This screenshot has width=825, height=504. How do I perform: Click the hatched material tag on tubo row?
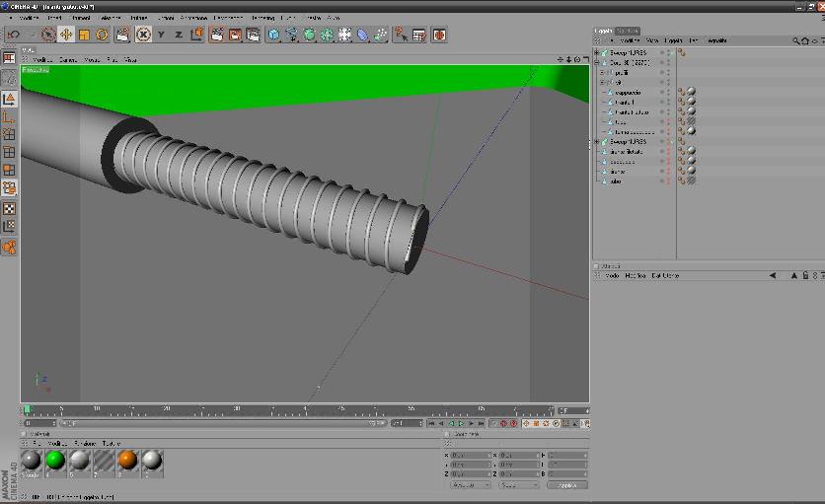coord(692,180)
